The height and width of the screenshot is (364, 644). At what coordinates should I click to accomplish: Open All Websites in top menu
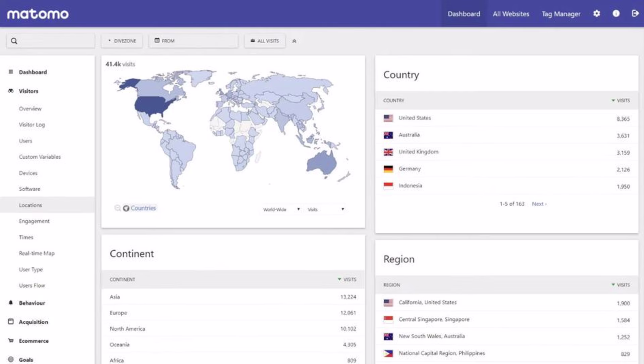click(511, 14)
